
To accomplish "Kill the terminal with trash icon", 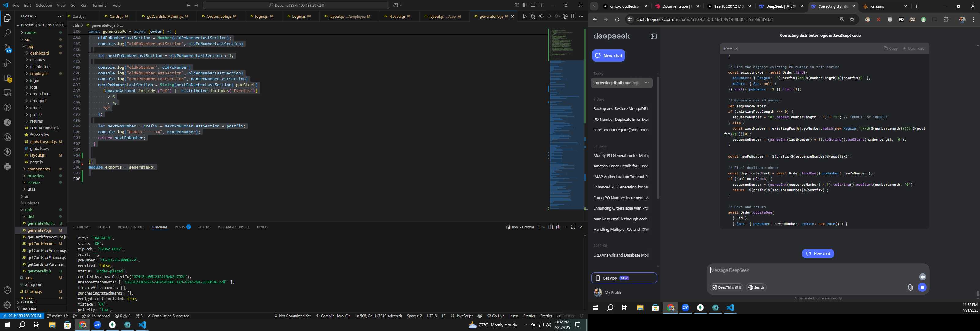I will tap(558, 227).
